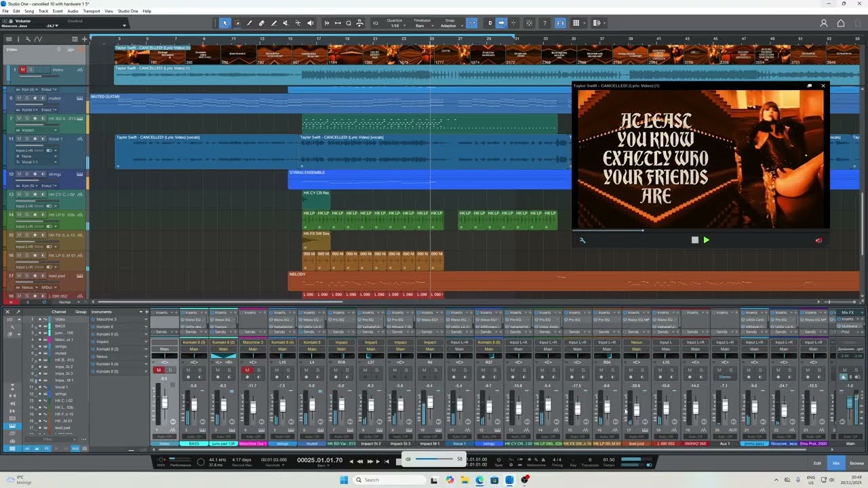Toggle monitor on track 14 HK LP
Viewport: 868px width, 488px height.
(x=42, y=215)
